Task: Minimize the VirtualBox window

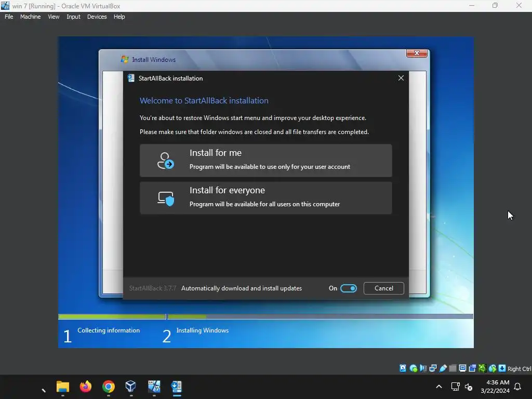Action: pyautogui.click(x=472, y=5)
